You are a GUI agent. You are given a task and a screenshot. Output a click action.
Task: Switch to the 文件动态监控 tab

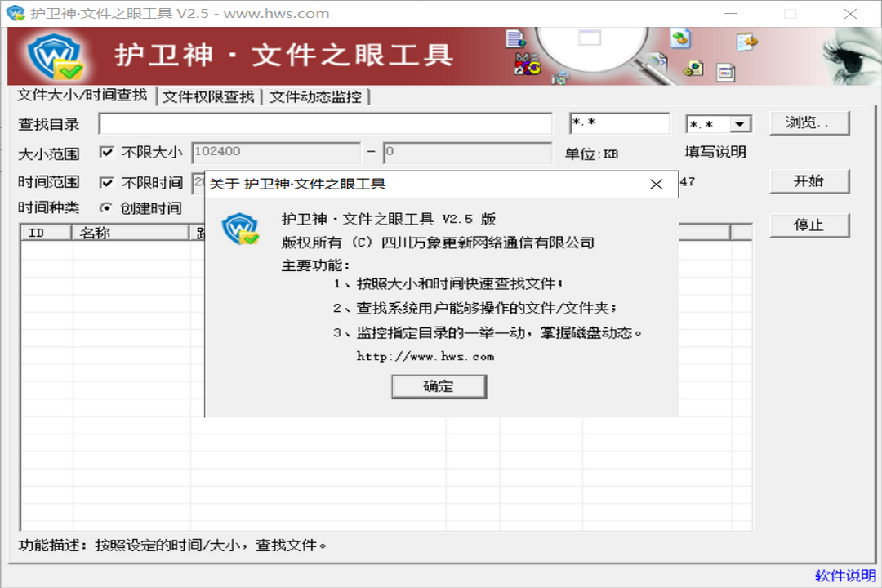click(x=318, y=96)
